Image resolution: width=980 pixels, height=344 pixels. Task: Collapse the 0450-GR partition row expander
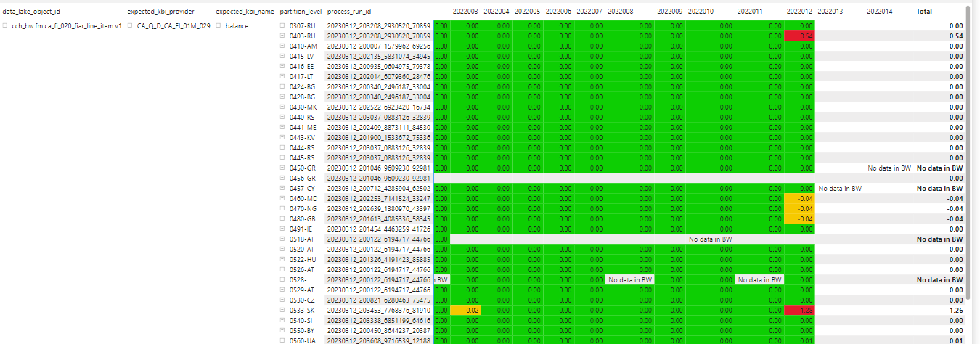click(283, 168)
